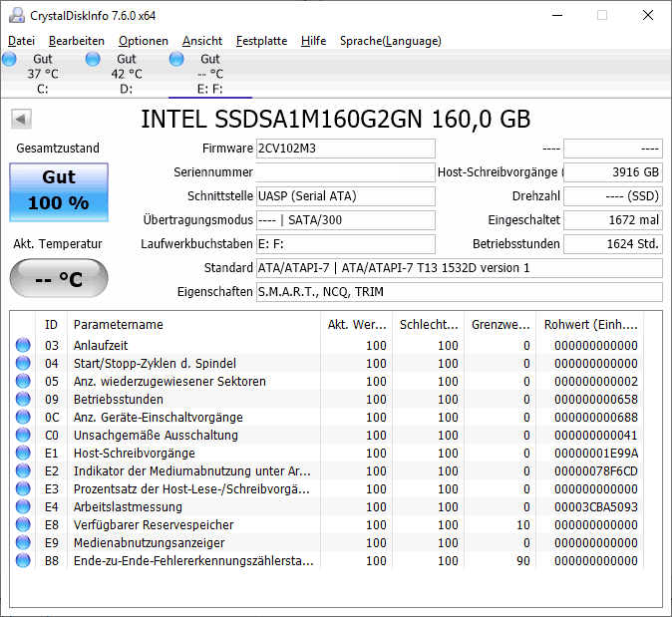
Task: Click status orb for Medienabnutzungsanzeiger
Action: tap(23, 543)
